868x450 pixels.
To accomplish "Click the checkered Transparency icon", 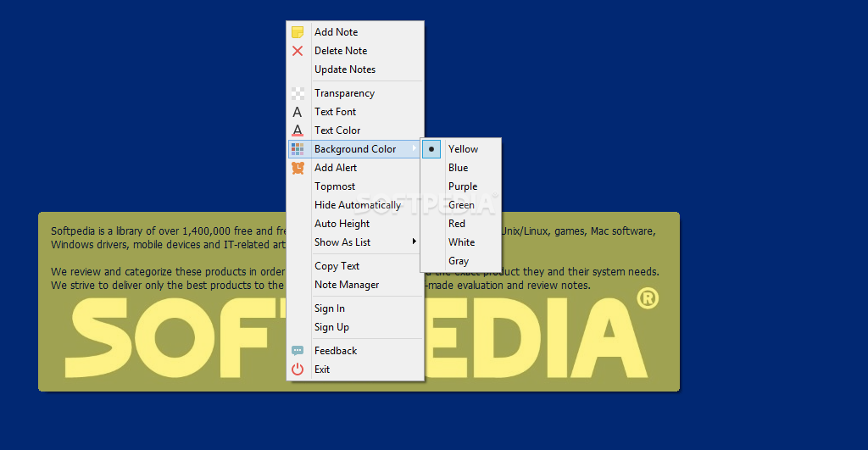I will [298, 93].
